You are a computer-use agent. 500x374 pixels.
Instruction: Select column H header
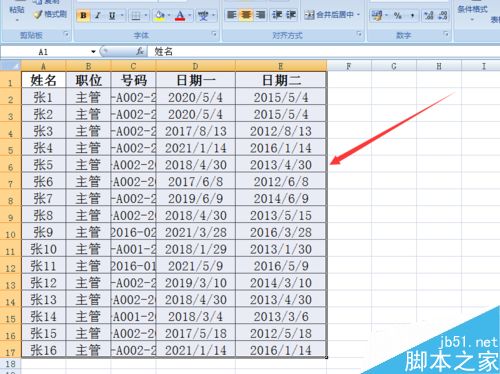pos(439,66)
